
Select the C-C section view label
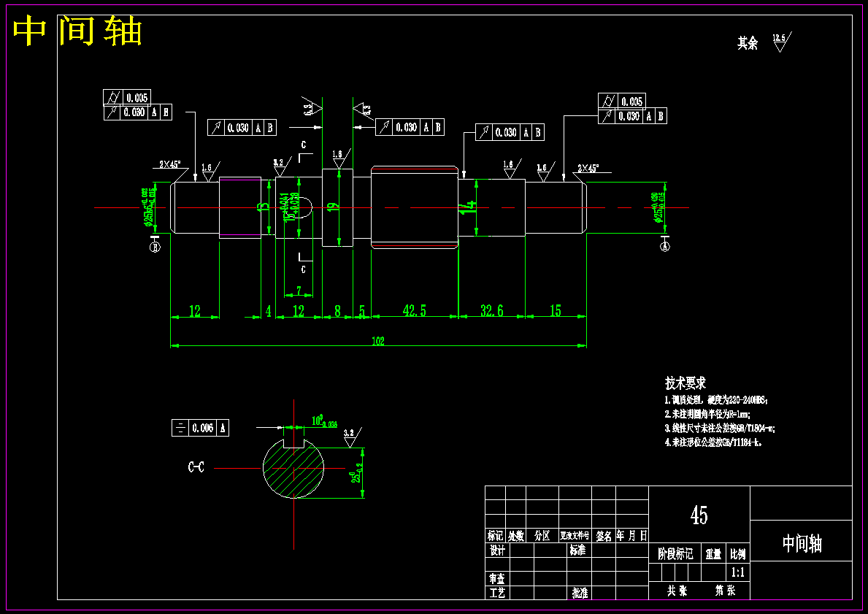pos(196,467)
